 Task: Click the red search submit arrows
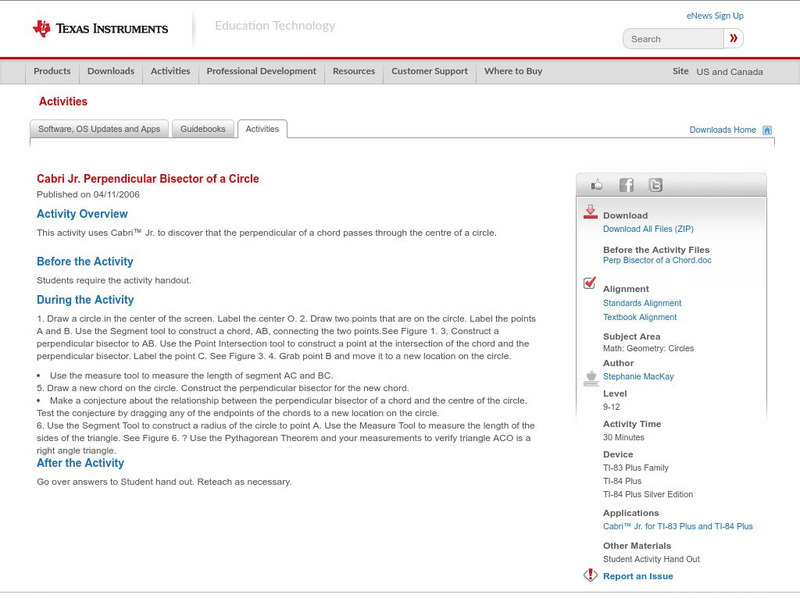click(734, 39)
